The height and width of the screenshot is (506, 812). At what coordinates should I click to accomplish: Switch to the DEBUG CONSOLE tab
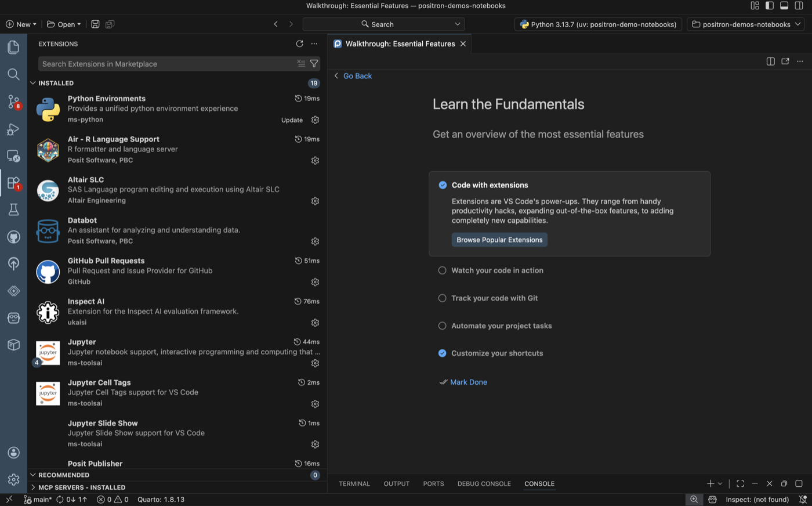pos(484,483)
